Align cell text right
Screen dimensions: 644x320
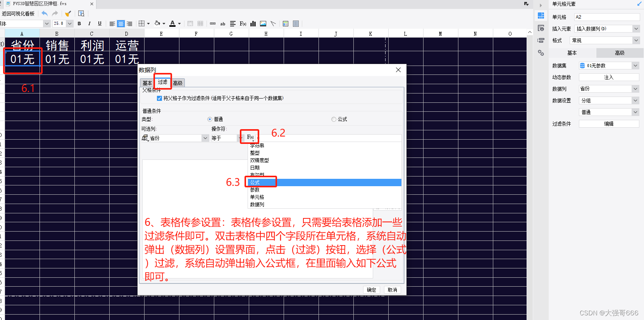point(129,24)
